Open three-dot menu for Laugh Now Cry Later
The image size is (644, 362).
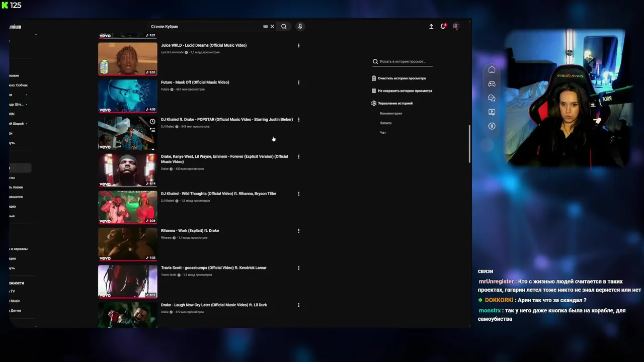pyautogui.click(x=299, y=305)
